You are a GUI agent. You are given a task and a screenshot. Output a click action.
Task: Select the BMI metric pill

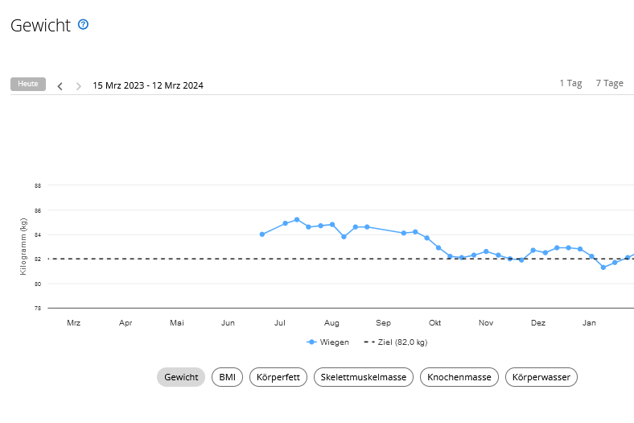[227, 377]
